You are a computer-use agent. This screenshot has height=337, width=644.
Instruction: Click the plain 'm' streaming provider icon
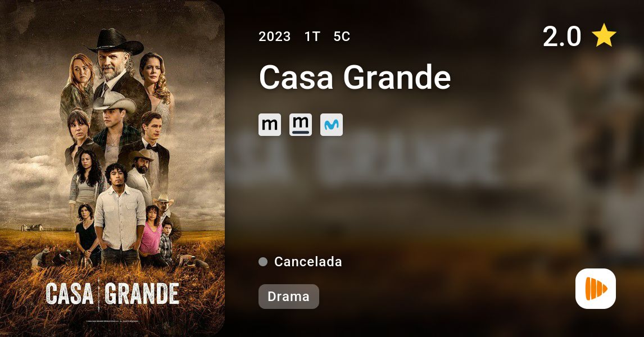(x=269, y=125)
